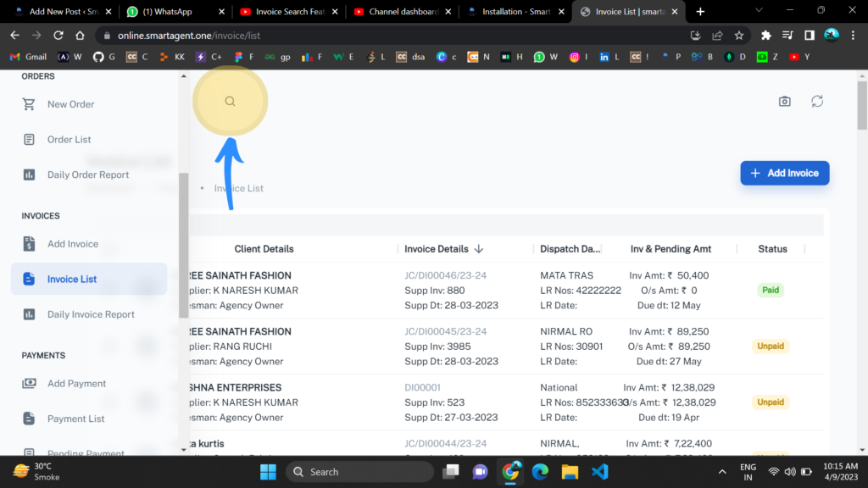868x488 pixels.
Task: Click the camera screenshot icon
Action: [785, 102]
